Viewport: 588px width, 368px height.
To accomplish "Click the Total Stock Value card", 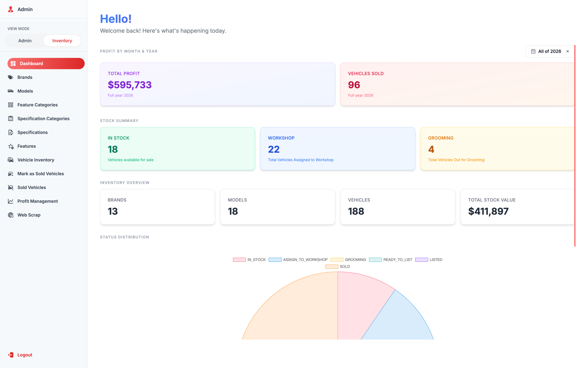I will point(517,207).
